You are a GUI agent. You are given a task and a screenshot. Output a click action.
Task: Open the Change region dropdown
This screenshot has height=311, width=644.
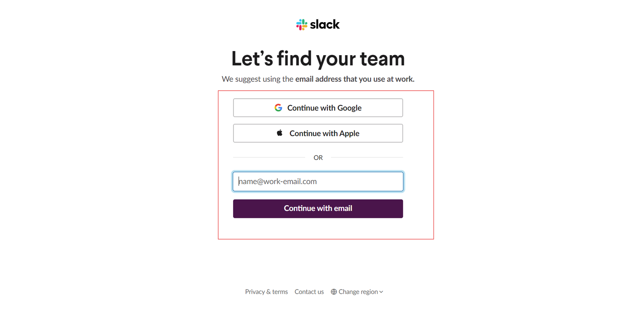coord(358,292)
